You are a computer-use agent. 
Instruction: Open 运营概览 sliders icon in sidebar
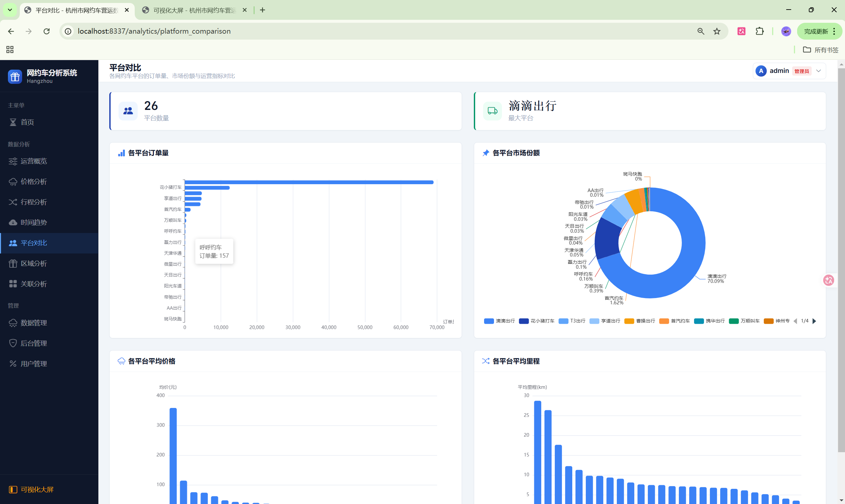tap(13, 161)
